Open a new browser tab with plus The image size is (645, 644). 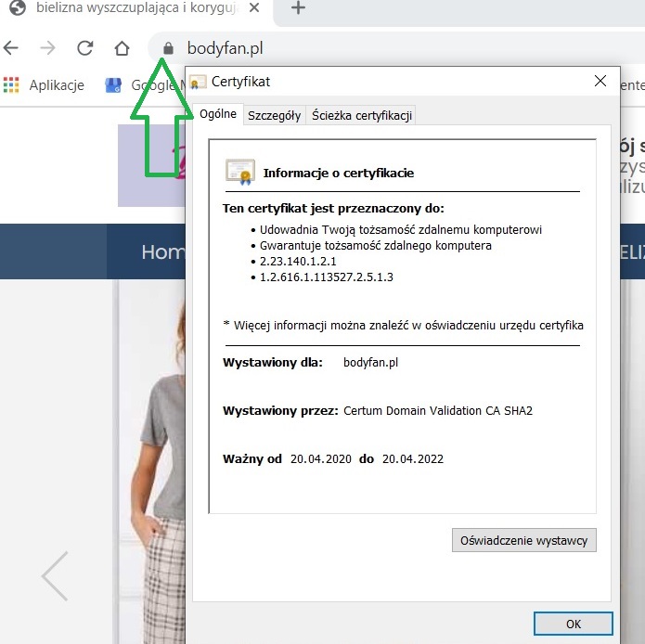[298, 7]
